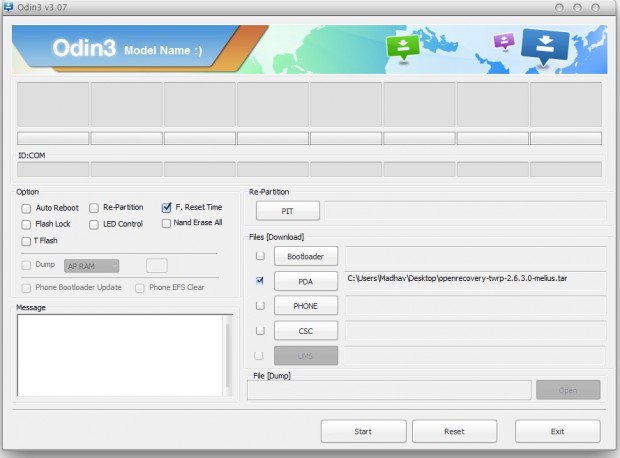Check the LED Control option
Image resolution: width=620 pixels, height=458 pixels.
[x=93, y=224]
